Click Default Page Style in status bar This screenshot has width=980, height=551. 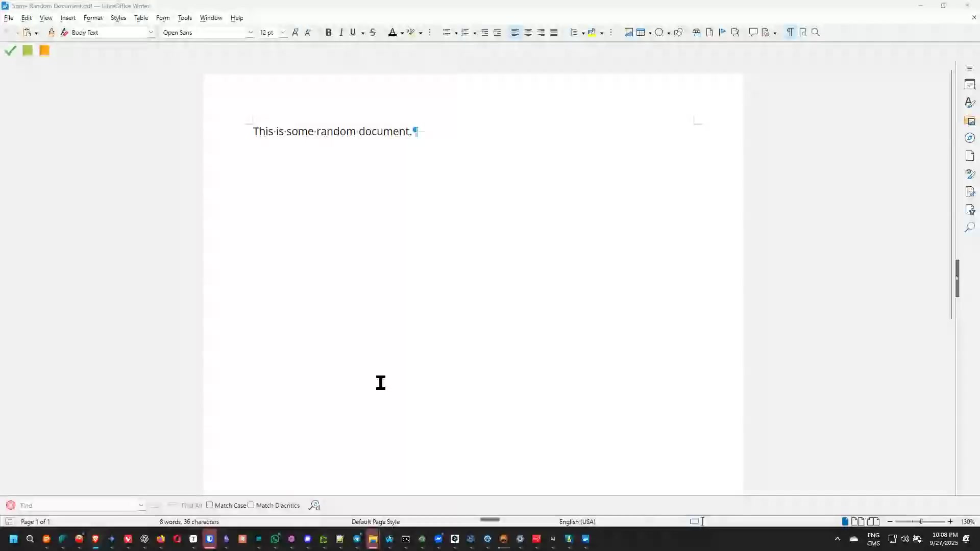point(375,521)
